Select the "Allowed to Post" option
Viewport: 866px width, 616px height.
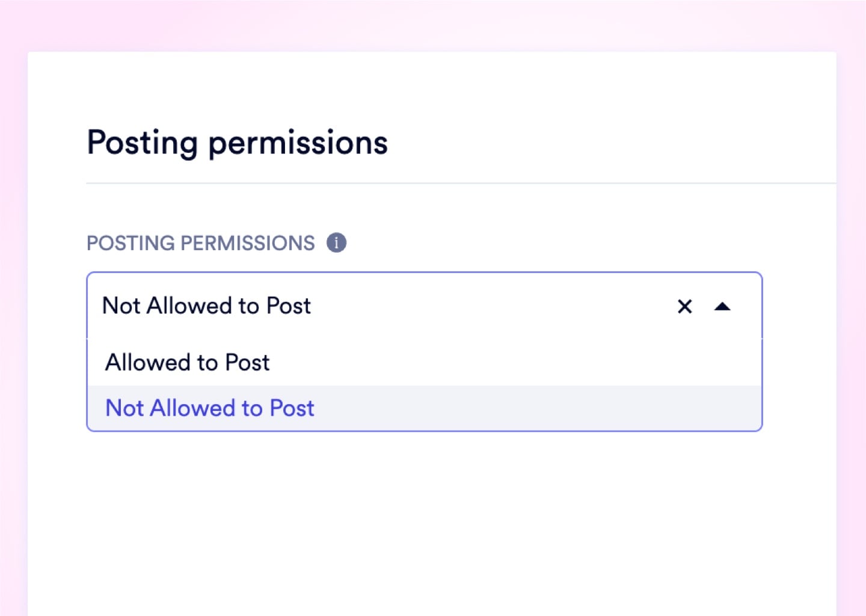188,363
